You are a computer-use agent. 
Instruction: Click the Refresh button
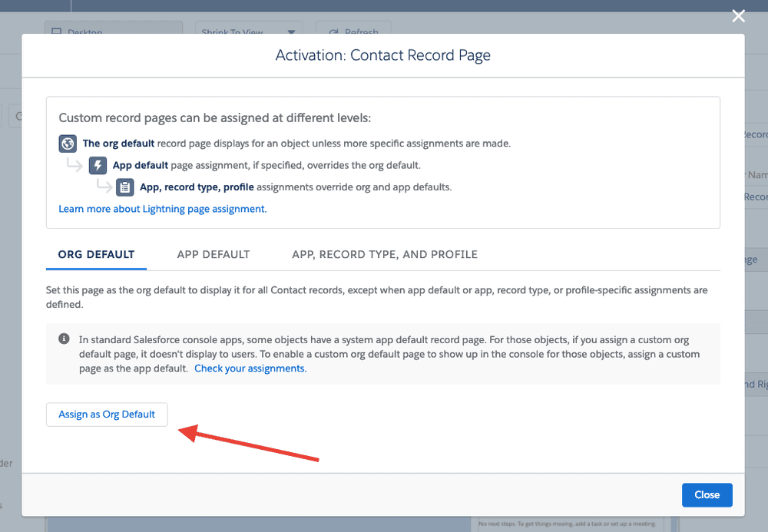click(x=353, y=32)
